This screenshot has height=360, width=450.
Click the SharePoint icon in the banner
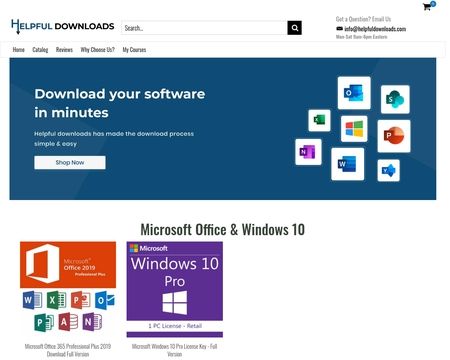tap(395, 99)
